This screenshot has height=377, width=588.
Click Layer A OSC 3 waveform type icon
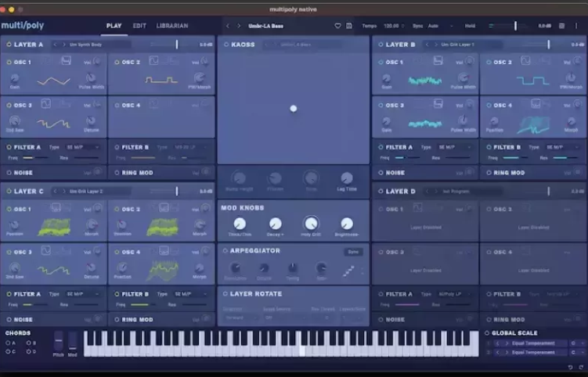(x=45, y=103)
